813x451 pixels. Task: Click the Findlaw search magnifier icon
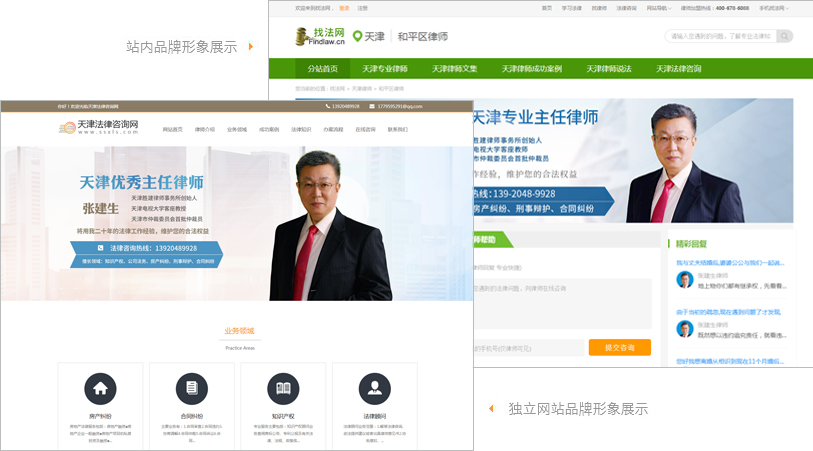(x=784, y=36)
